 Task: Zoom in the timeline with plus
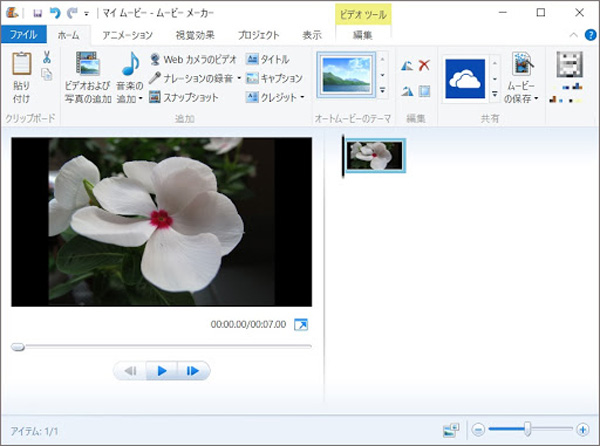pyautogui.click(x=583, y=430)
